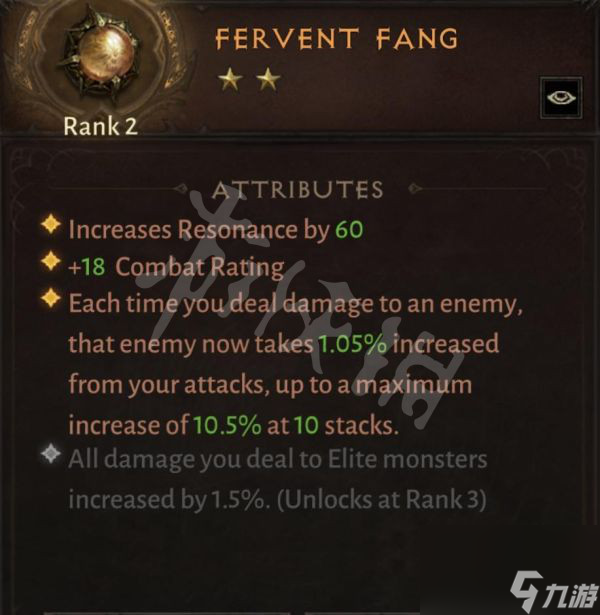
Task: Click the ATTRIBUTES section header
Action: (x=298, y=190)
